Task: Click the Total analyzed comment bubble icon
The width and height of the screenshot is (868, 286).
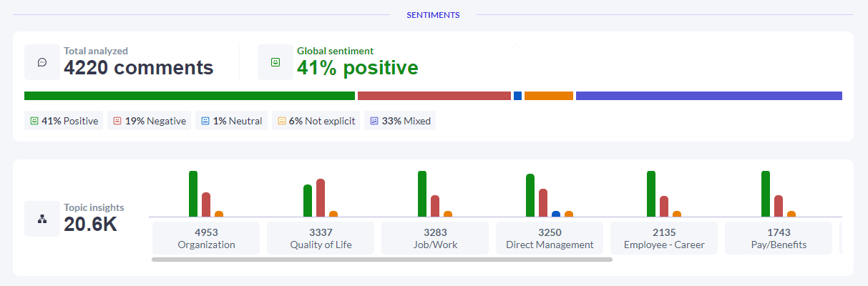Action: [42, 62]
